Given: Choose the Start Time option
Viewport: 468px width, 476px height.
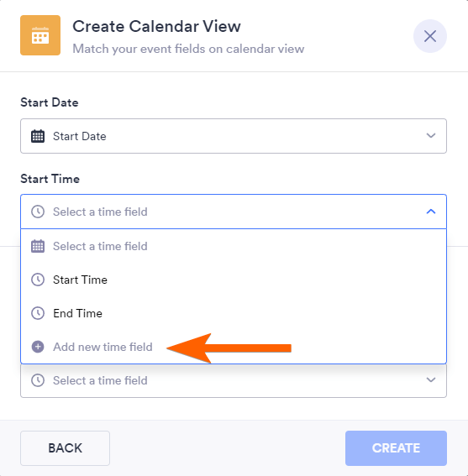Looking at the screenshot, I should (234, 280).
